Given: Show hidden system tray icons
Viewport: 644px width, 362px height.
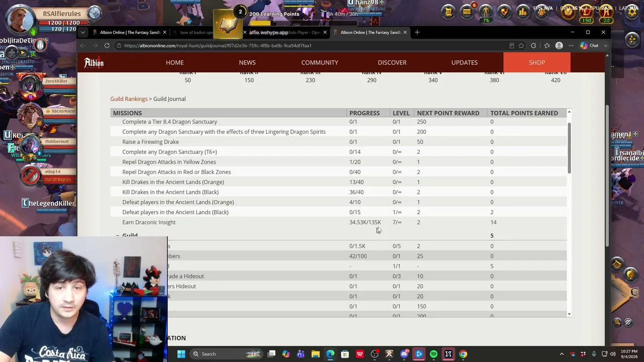Looking at the screenshot, I should pos(561,354).
